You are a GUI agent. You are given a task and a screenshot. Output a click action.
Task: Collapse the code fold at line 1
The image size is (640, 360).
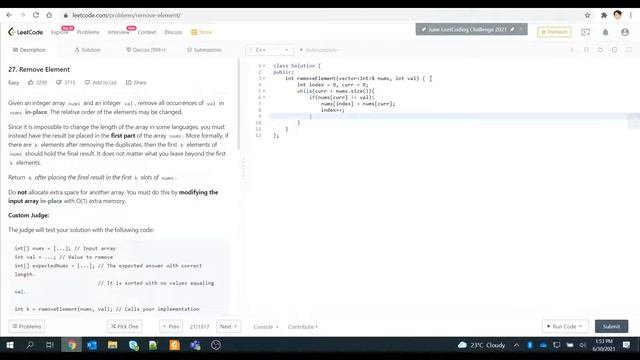pos(264,66)
